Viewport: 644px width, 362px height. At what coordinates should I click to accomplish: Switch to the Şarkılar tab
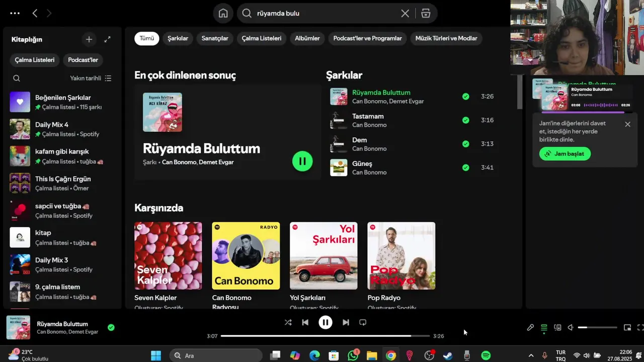[x=178, y=38]
